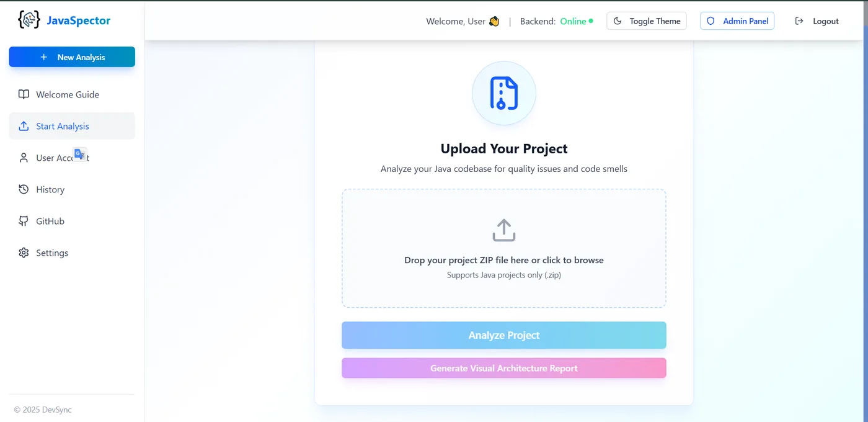Viewport: 868px width, 422px height.
Task: Click the shield icon in Admin Panel
Action: coord(711,21)
